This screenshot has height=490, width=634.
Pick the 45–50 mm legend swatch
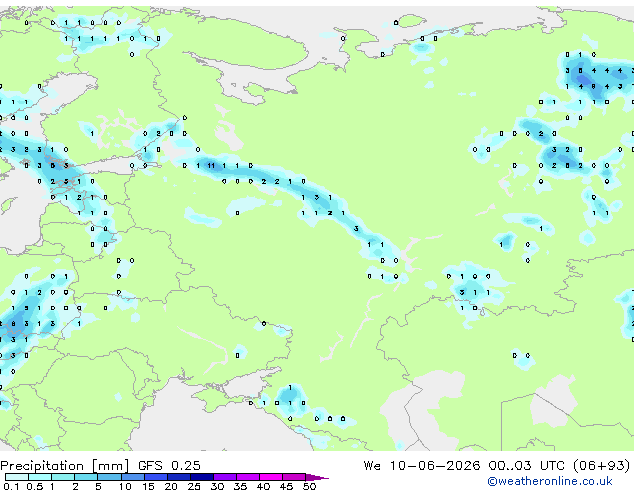[294, 477]
